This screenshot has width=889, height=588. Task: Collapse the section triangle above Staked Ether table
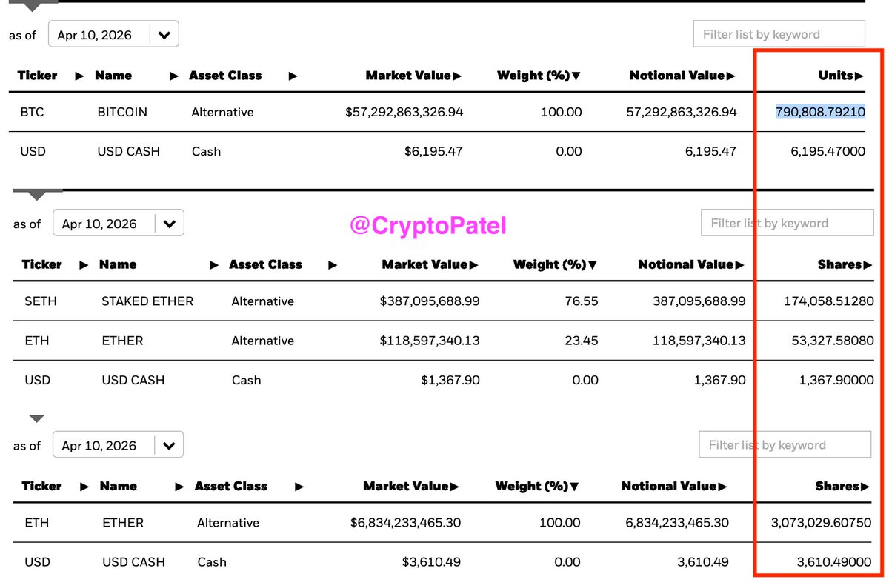(36, 196)
